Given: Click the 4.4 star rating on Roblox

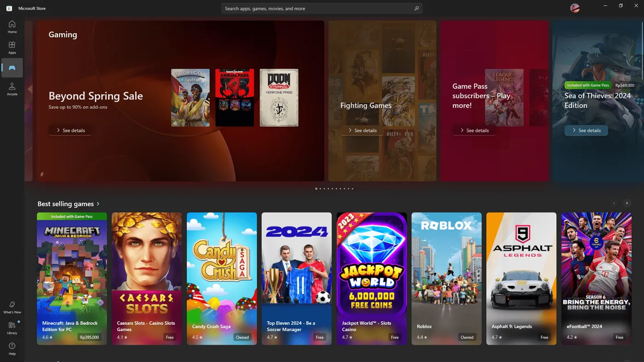Looking at the screenshot, I should [x=422, y=337].
